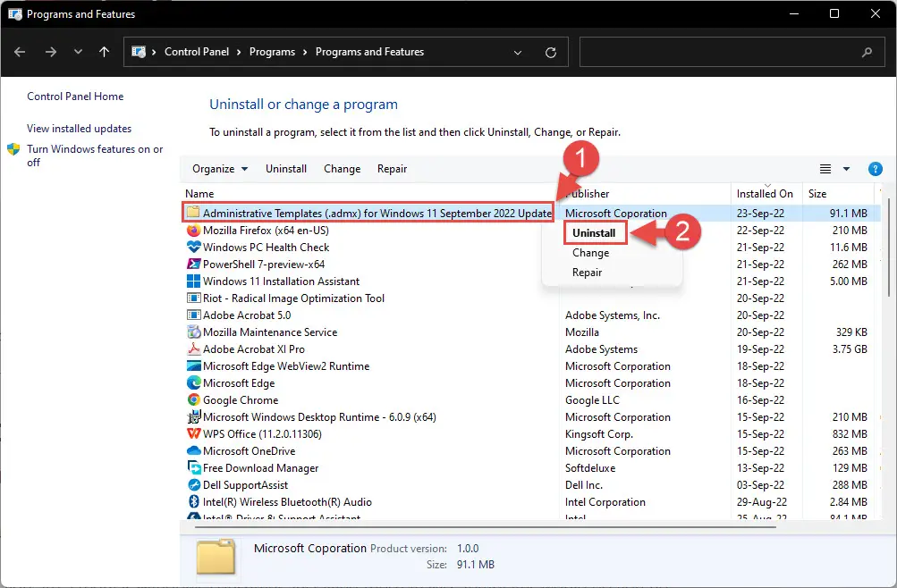The image size is (897, 588).
Task: Click Repair in the toolbar
Action: tap(392, 169)
